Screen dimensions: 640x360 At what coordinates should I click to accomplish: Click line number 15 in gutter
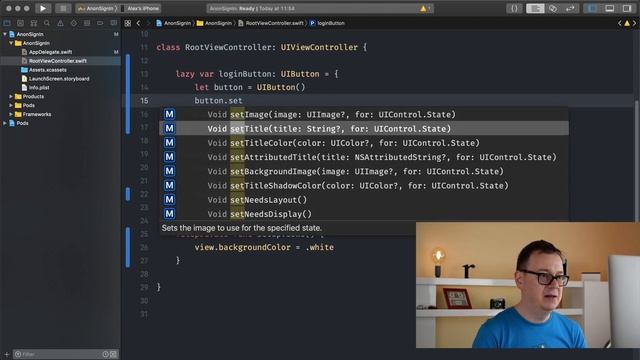click(144, 100)
